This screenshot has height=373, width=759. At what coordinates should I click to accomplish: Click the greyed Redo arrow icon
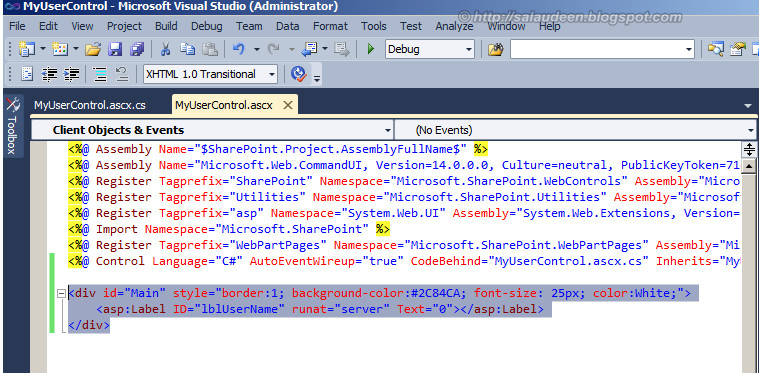(274, 49)
